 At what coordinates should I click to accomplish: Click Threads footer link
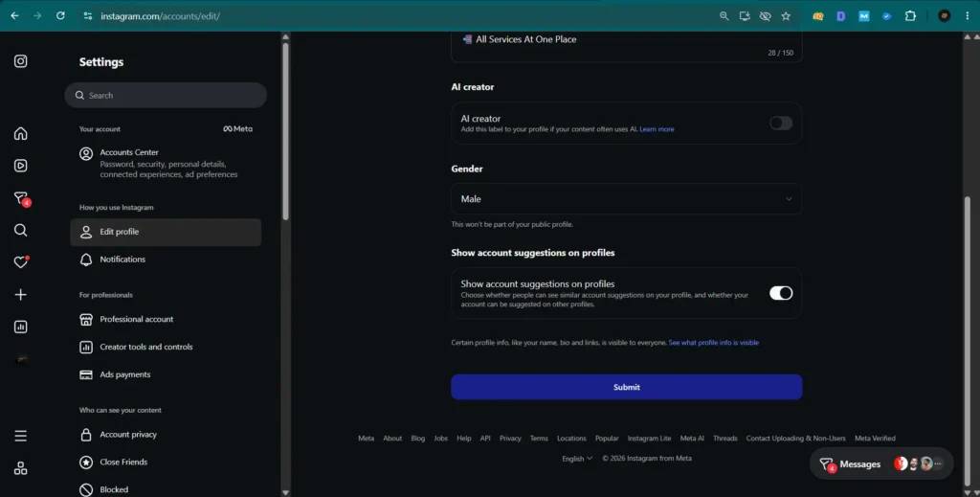725,439
